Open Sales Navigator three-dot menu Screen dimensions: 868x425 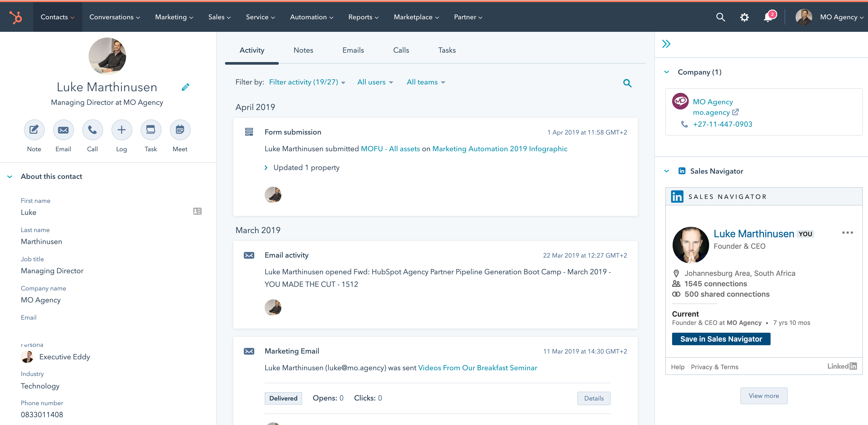[x=847, y=233]
